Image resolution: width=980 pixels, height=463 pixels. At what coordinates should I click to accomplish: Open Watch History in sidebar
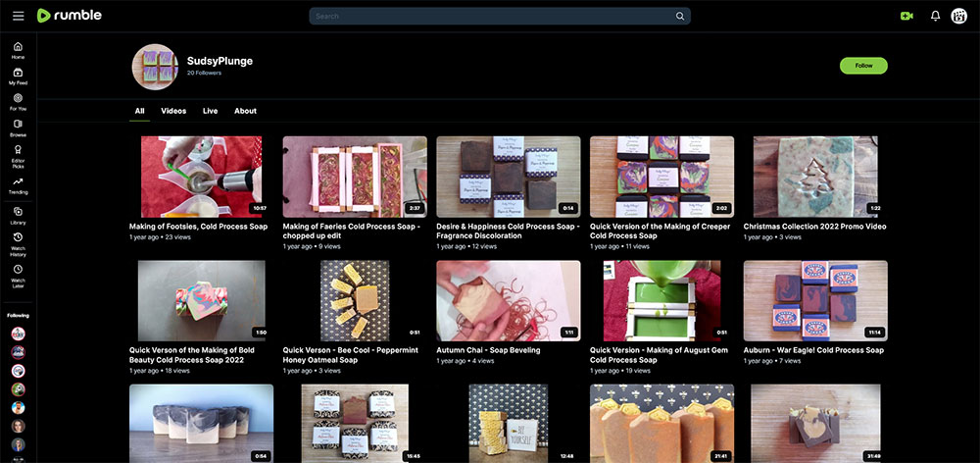point(18,244)
